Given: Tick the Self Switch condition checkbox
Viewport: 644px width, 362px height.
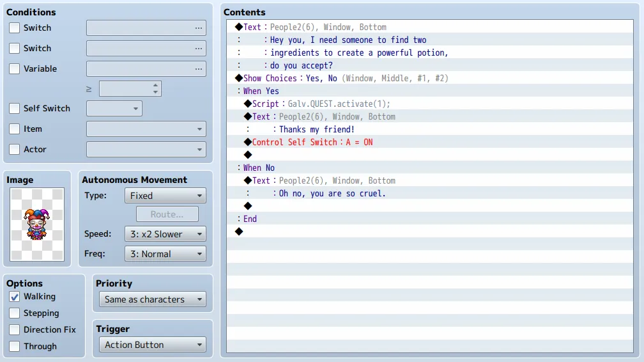Looking at the screenshot, I should click(14, 109).
